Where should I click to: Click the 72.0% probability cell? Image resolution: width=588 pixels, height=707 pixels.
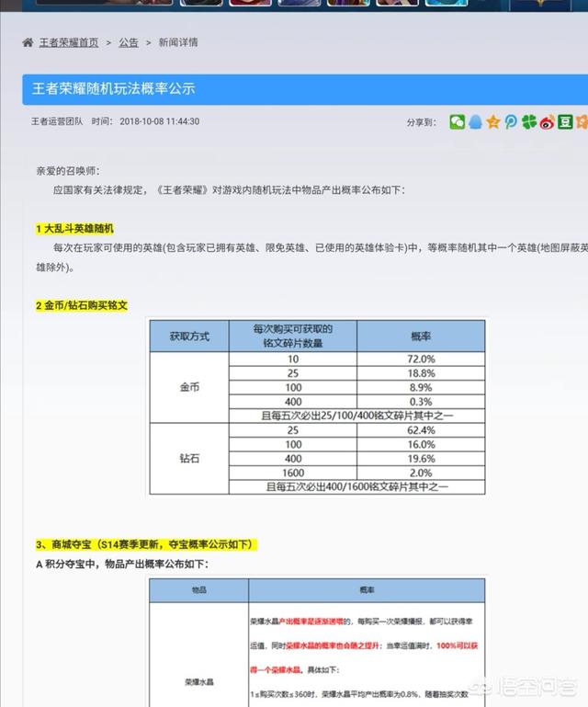tap(421, 359)
